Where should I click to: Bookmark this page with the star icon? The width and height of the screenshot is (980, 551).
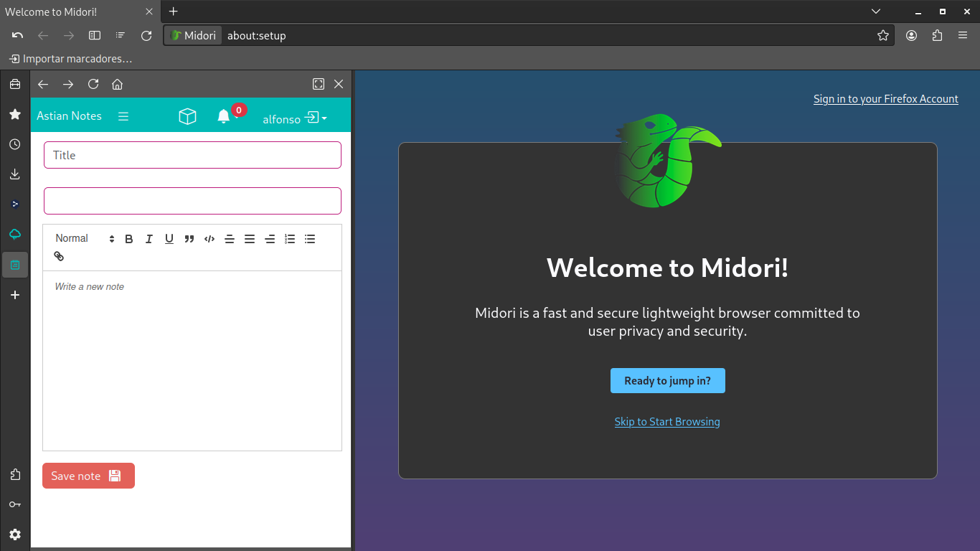coord(883,35)
